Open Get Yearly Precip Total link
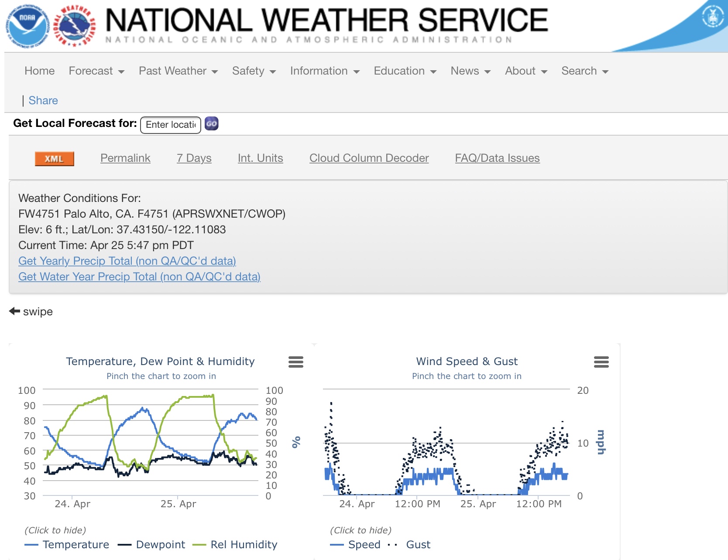The height and width of the screenshot is (560, 728). click(127, 261)
